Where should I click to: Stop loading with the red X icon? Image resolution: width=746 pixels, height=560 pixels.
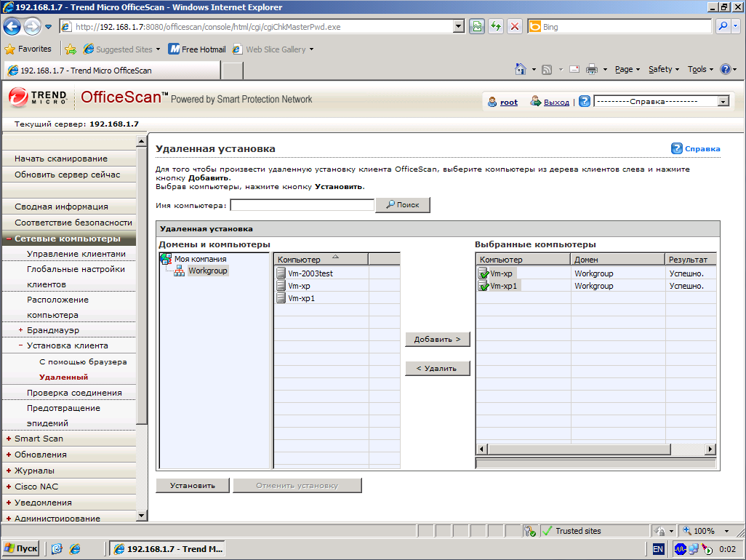514,27
